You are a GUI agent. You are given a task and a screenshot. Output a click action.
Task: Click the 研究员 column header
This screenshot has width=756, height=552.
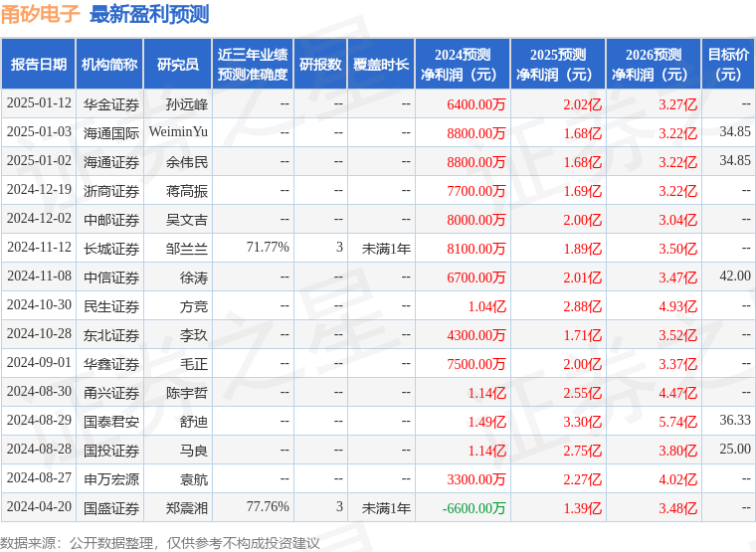click(x=178, y=64)
